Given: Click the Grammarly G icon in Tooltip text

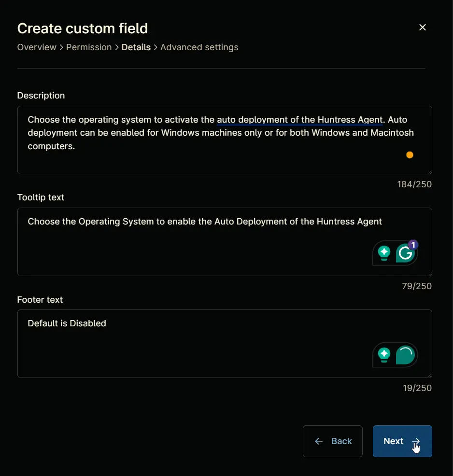Looking at the screenshot, I should tap(405, 253).
